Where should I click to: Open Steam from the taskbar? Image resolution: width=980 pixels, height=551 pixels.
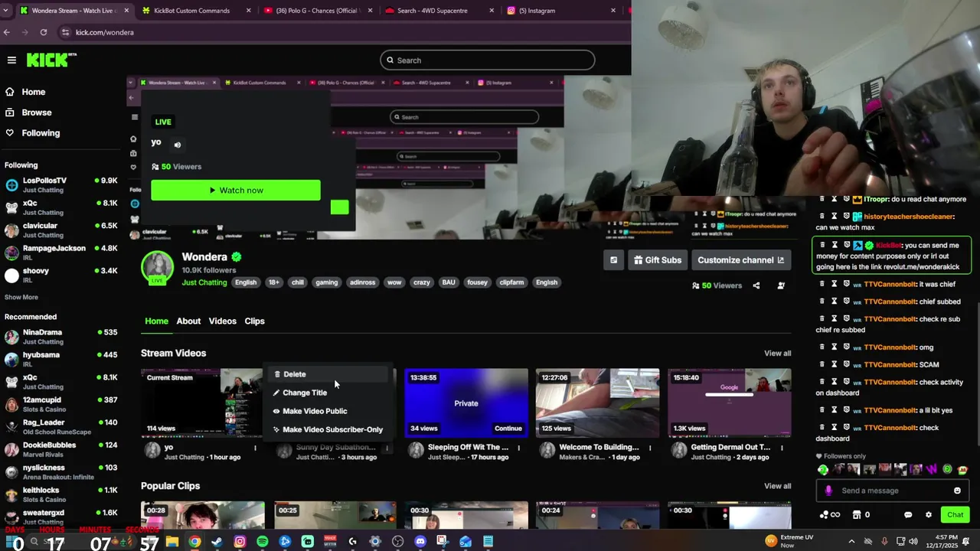click(217, 542)
